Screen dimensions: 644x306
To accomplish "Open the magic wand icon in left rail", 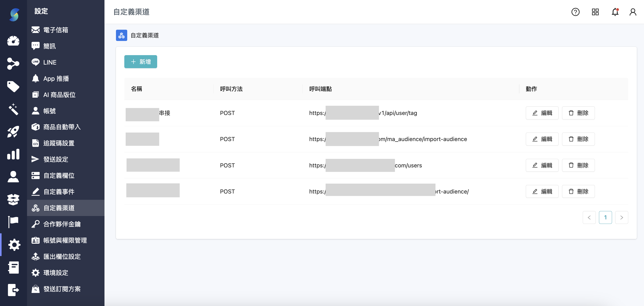I will coord(13,109).
